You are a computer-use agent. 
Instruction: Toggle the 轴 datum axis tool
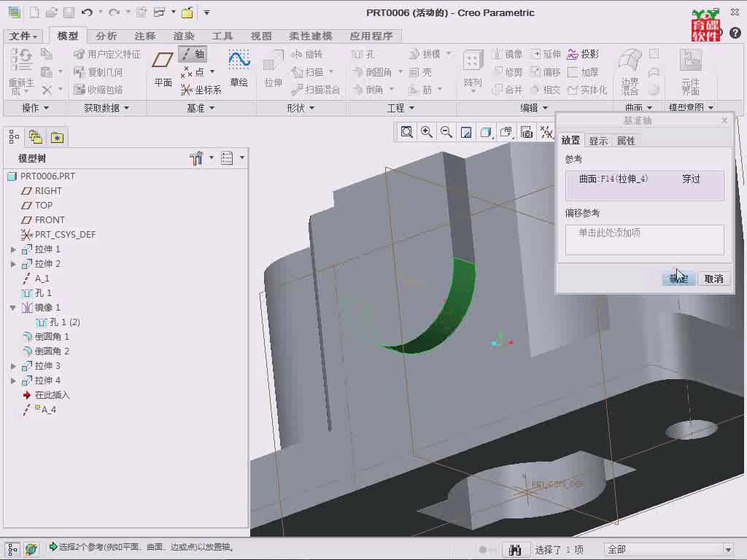point(193,54)
